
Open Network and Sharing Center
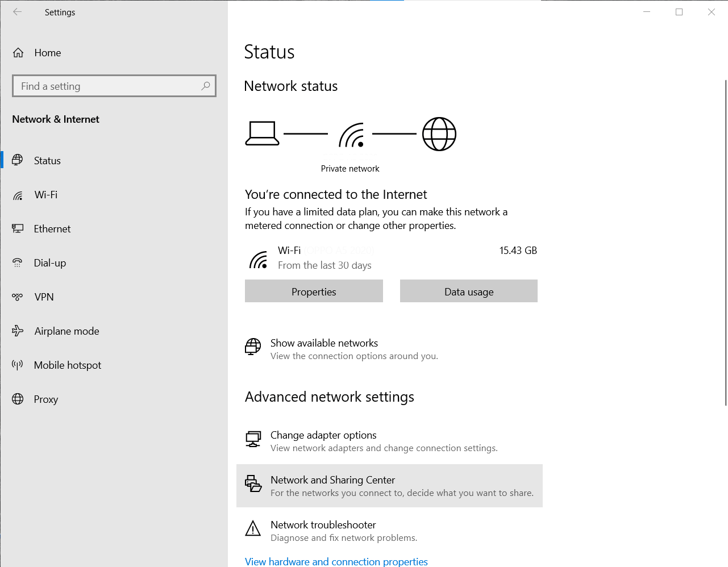coord(332,480)
